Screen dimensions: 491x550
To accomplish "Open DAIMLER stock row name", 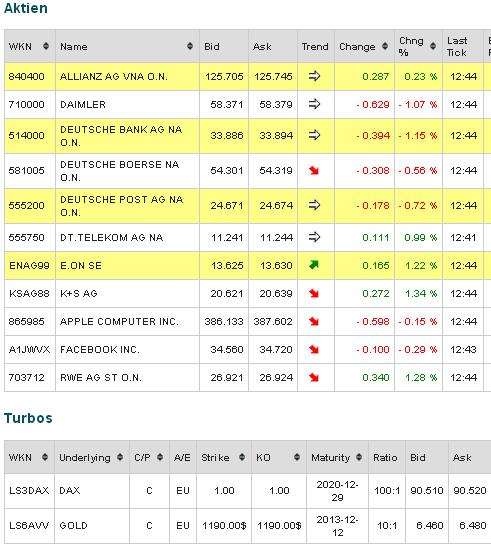I will coord(83,105).
